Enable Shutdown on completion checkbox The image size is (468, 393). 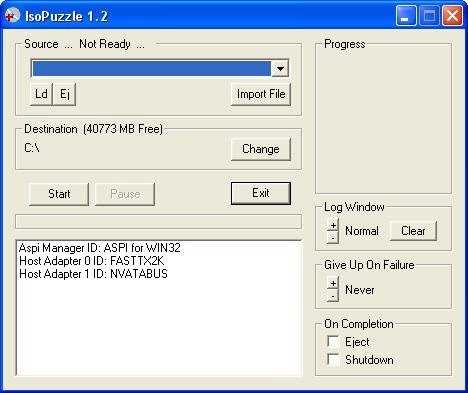click(333, 359)
